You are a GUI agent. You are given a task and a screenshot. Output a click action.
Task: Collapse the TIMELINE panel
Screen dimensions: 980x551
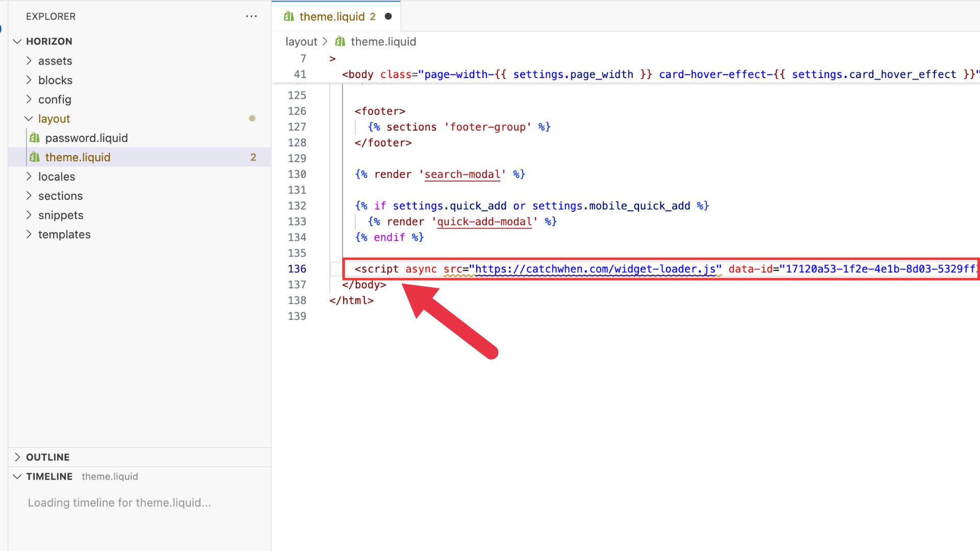point(17,477)
